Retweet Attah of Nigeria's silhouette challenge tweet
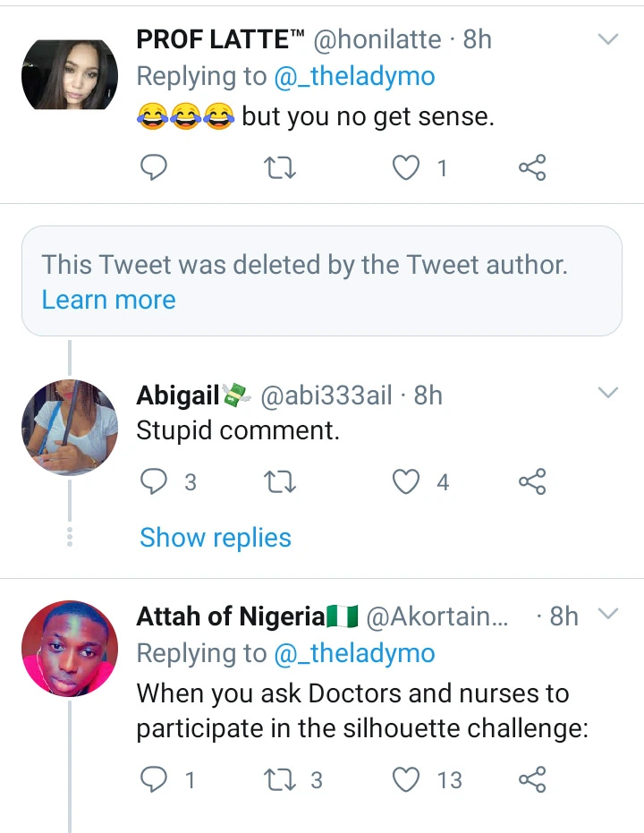 coord(282,780)
